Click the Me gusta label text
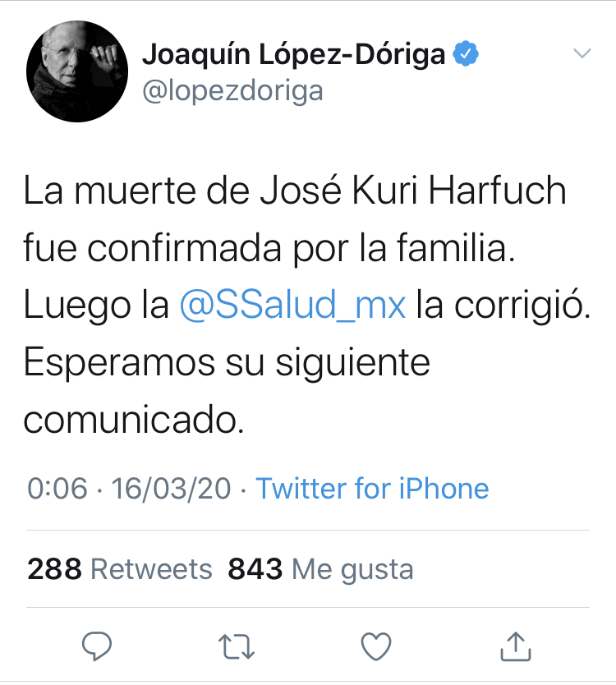Screen dimensions: 616x685 point(352,570)
